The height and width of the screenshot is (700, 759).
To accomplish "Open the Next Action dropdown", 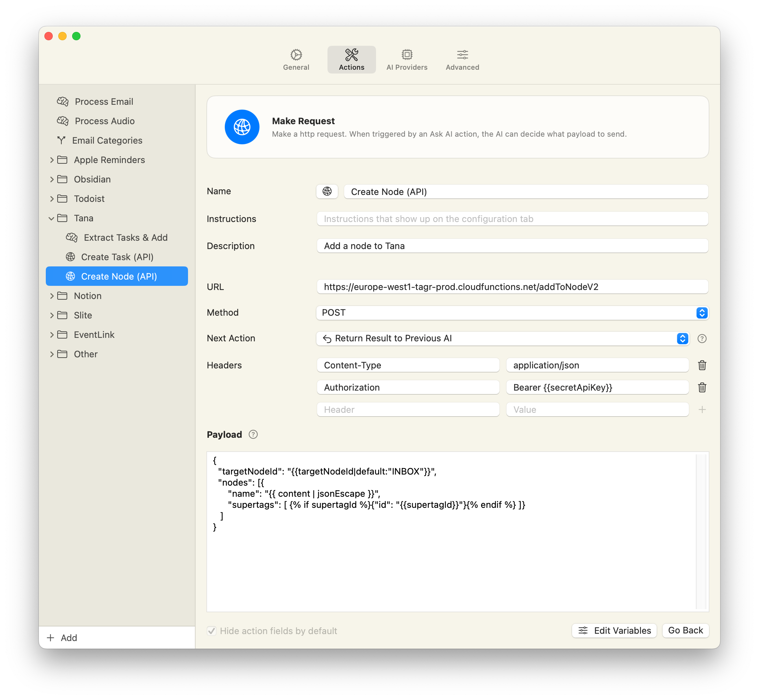I will point(503,338).
